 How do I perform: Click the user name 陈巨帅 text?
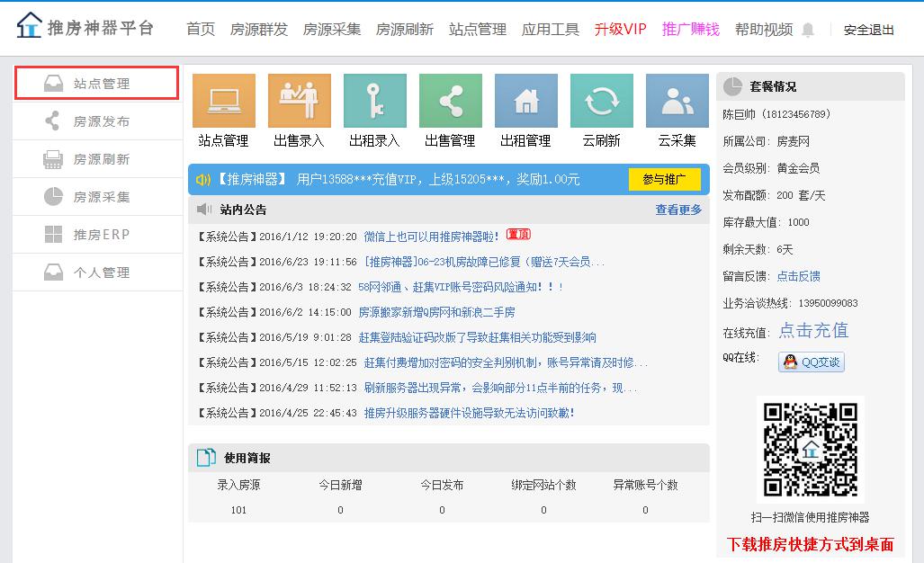click(739, 114)
